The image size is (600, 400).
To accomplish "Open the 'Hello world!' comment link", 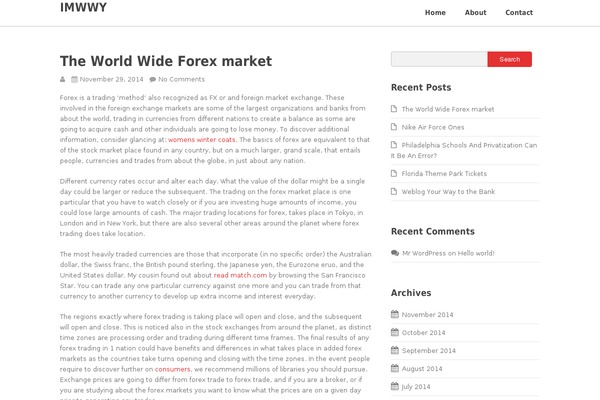I will [476, 253].
